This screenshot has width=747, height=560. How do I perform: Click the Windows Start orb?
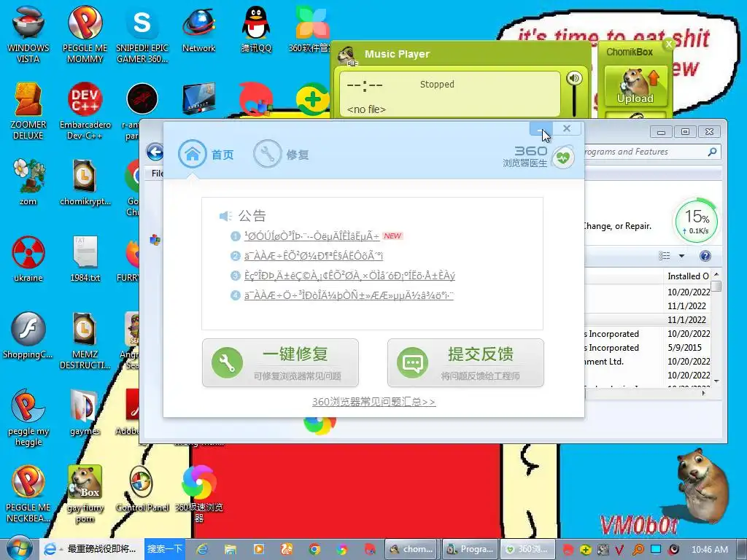coord(19,548)
